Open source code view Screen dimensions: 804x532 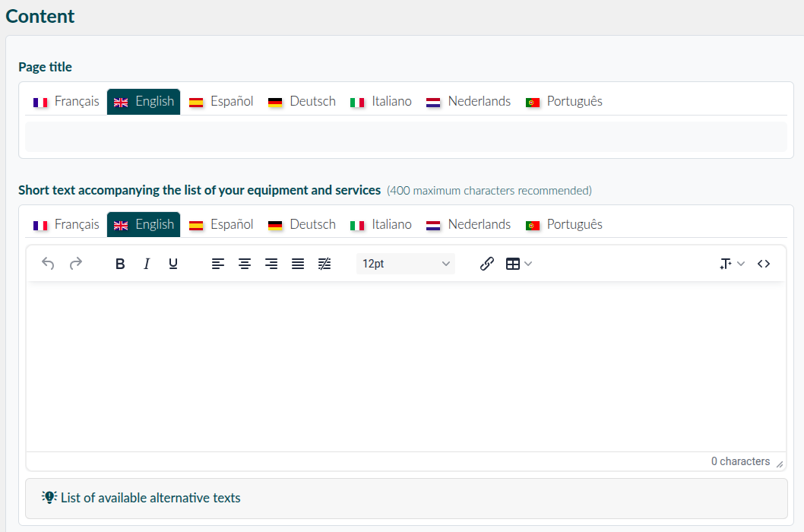[764, 264]
